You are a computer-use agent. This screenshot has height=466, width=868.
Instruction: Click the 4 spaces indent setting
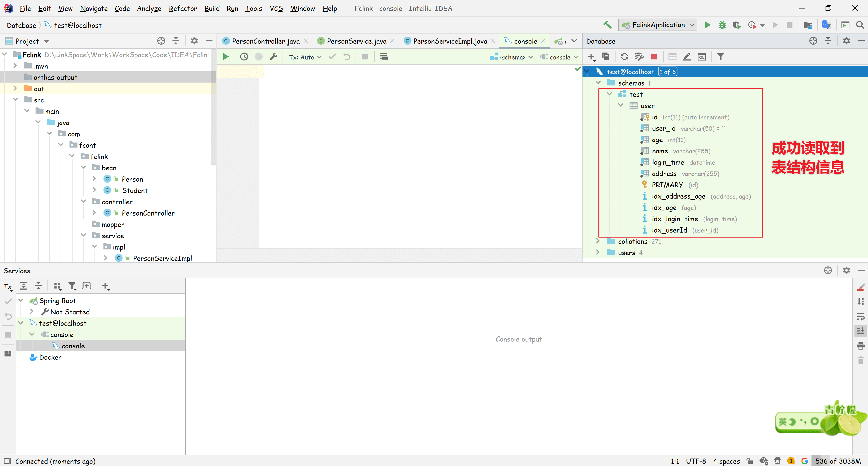pyautogui.click(x=726, y=461)
